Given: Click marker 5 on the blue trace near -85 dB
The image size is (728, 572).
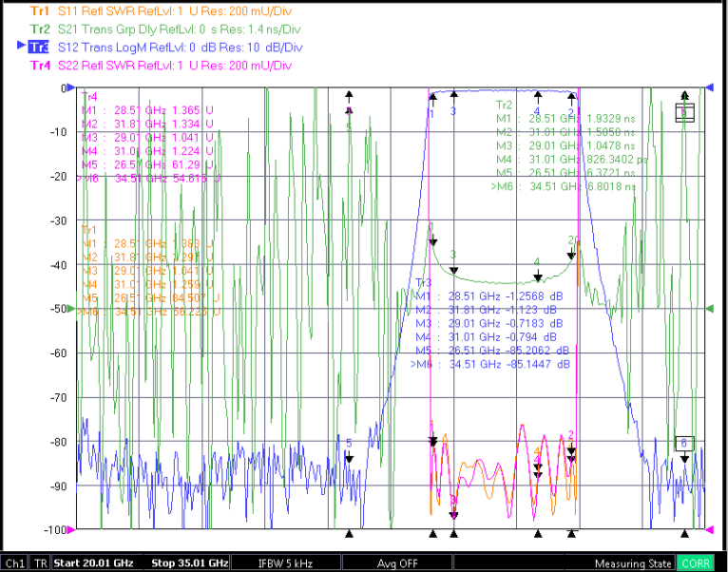Looking at the screenshot, I should tap(350, 459).
